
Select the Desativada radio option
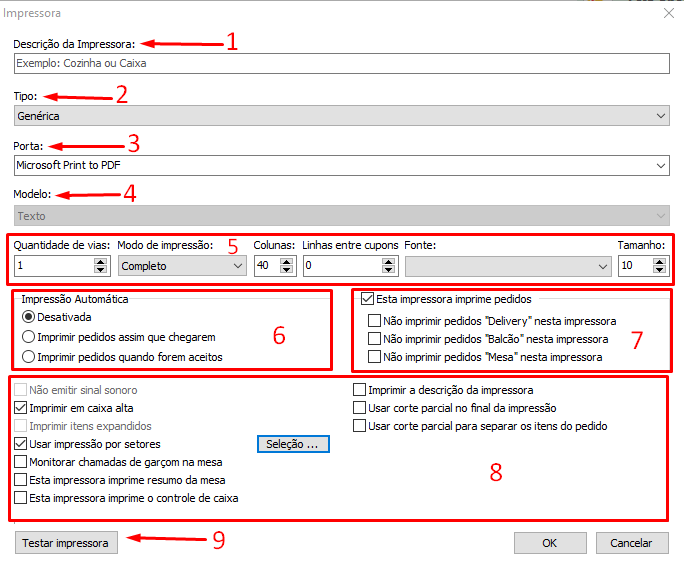click(x=29, y=317)
